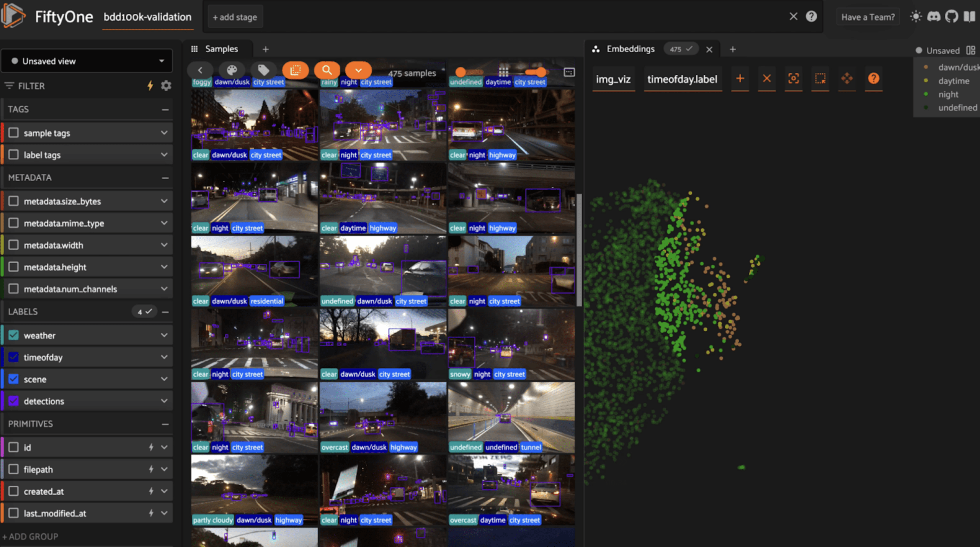Viewport: 980px width, 547px height.
Task: Enable the sample tags checkbox
Action: pos(14,133)
